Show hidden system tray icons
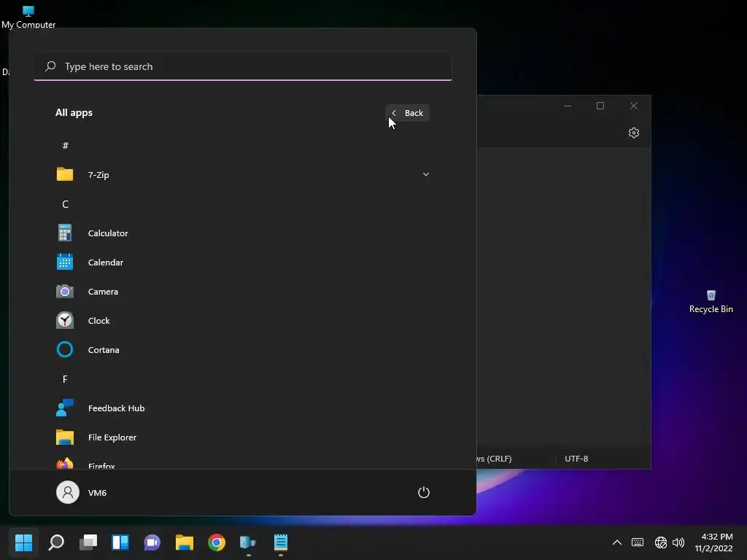The height and width of the screenshot is (560, 747). coord(617,542)
